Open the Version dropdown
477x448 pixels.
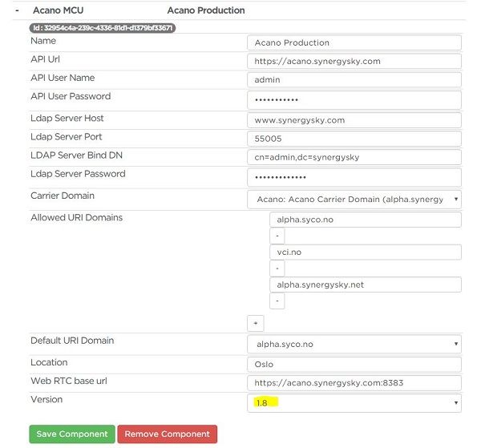[354, 403]
